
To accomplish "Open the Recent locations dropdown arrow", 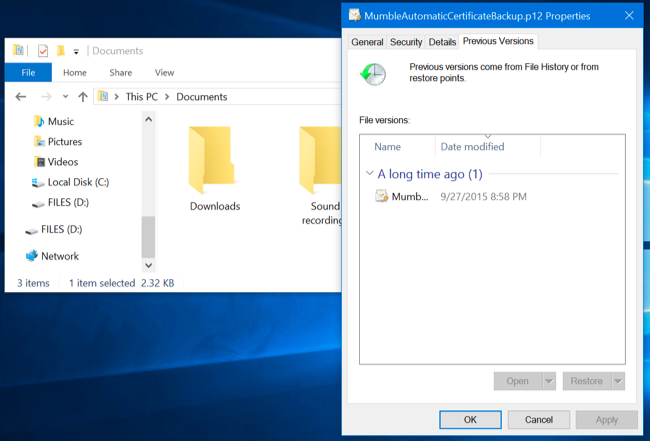I will tap(65, 97).
